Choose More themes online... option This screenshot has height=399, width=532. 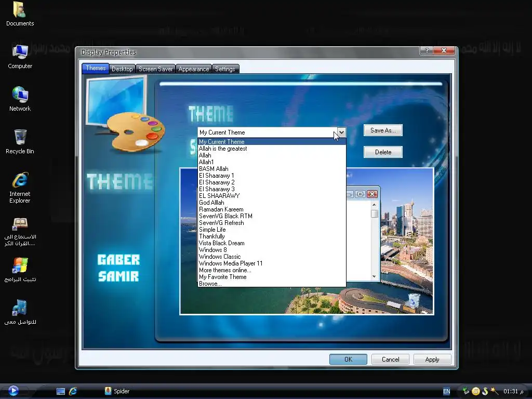click(272, 270)
